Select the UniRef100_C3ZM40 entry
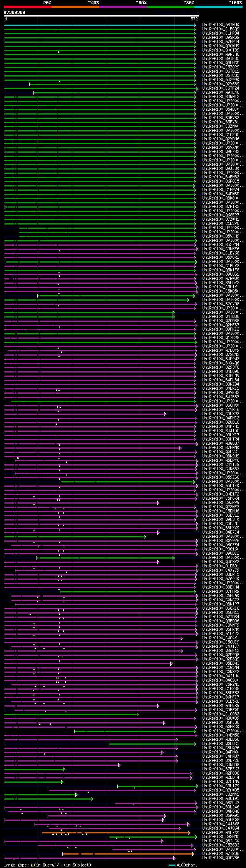This screenshot has height=868, width=246. click(221, 126)
